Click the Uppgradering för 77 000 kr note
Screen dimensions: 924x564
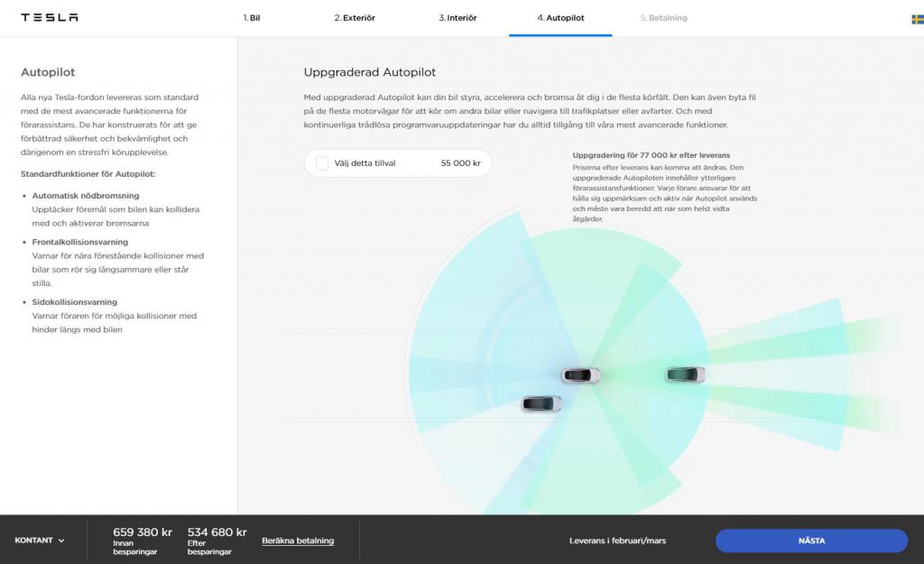651,155
